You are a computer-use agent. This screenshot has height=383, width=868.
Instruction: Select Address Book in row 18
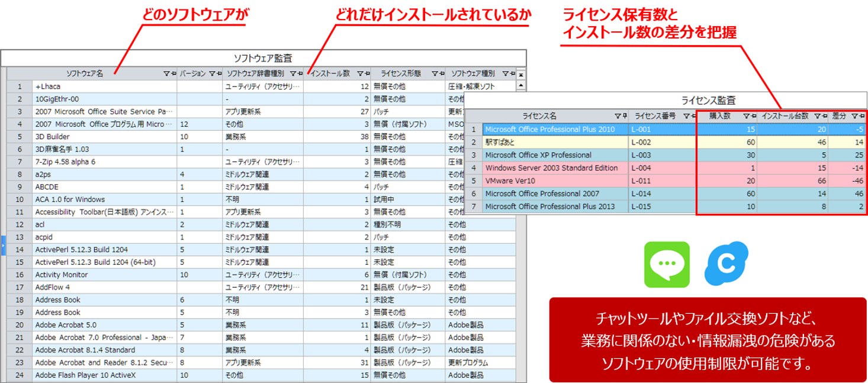(x=58, y=300)
